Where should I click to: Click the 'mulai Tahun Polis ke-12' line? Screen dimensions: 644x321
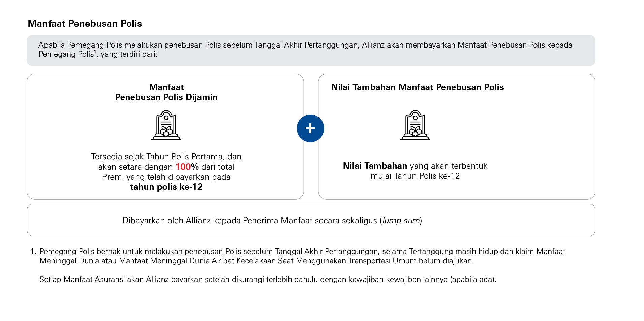415,176
